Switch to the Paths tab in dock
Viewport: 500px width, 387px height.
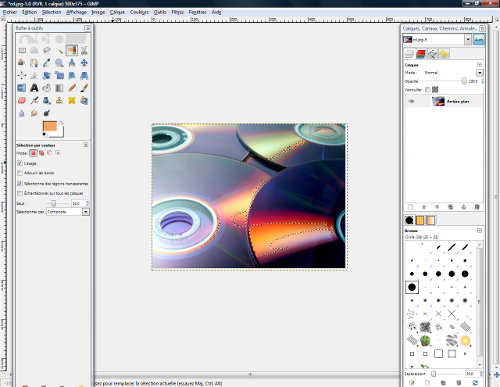[x=432, y=54]
